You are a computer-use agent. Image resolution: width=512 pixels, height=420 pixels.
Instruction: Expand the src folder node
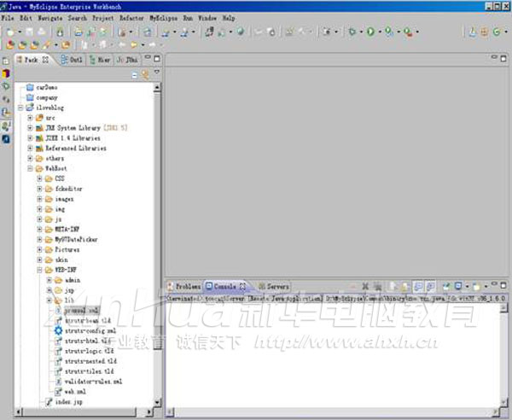click(30, 118)
